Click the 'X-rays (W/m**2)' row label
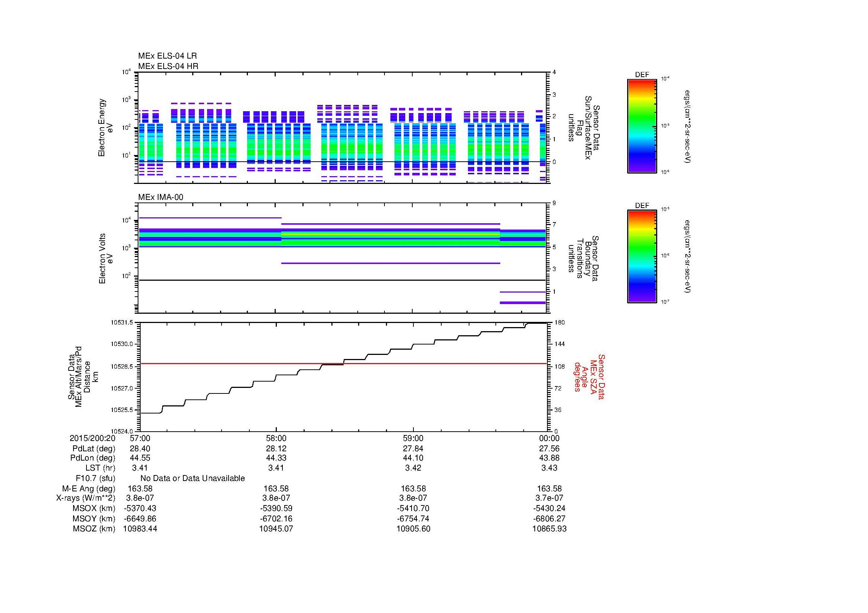This screenshot has height=613, width=868. (x=85, y=498)
